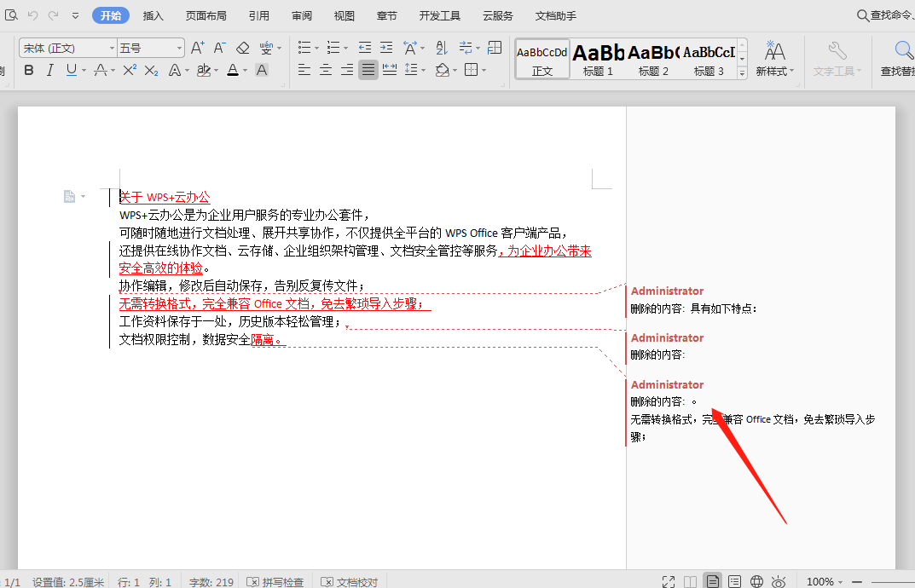Apply the 标题 2 style
The image size is (915, 588).
(653, 59)
